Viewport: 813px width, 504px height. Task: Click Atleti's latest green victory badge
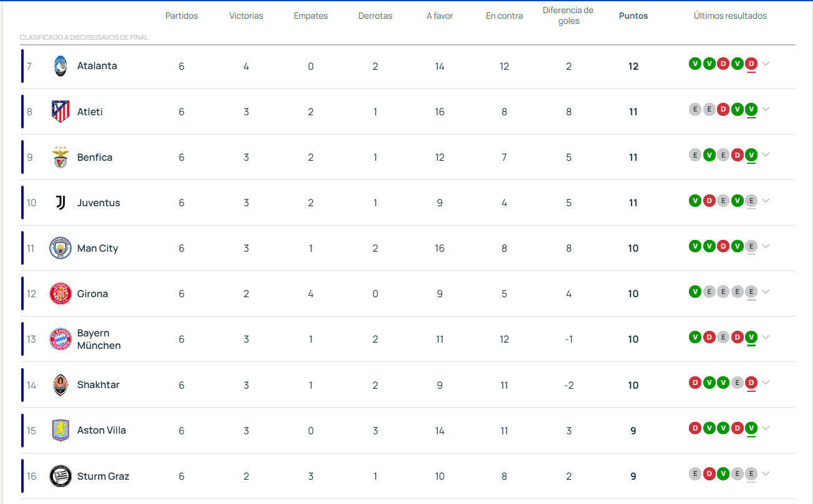751,109
